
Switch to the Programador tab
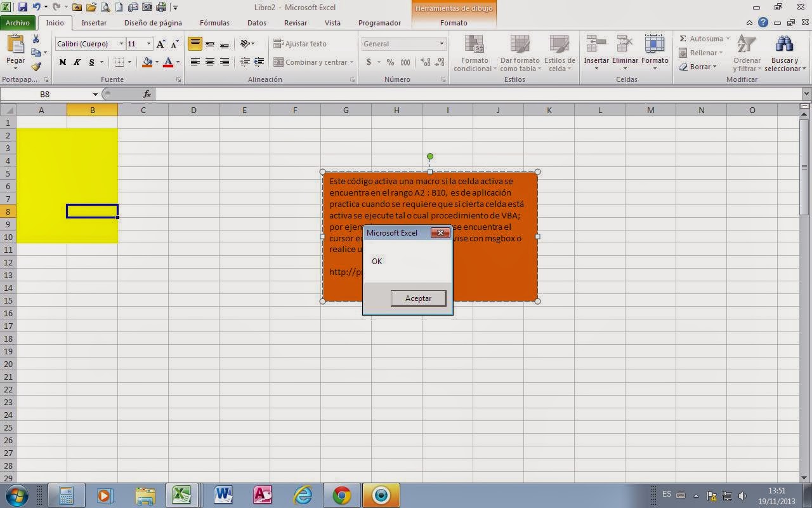point(379,23)
